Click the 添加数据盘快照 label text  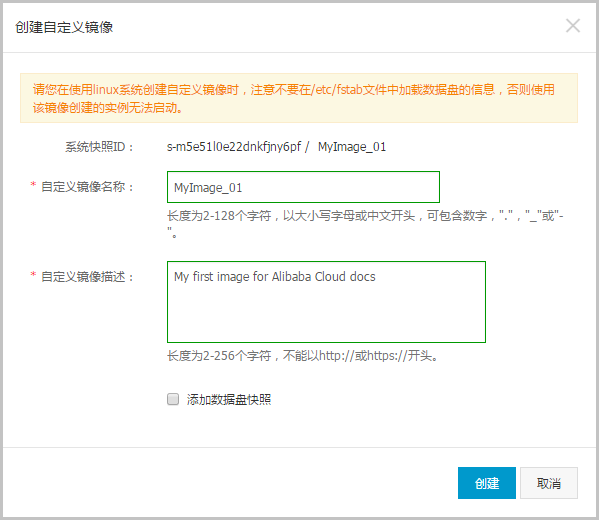coord(229,400)
